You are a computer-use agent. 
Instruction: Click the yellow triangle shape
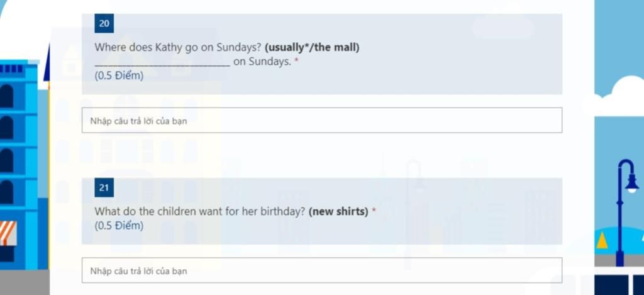coord(602,240)
